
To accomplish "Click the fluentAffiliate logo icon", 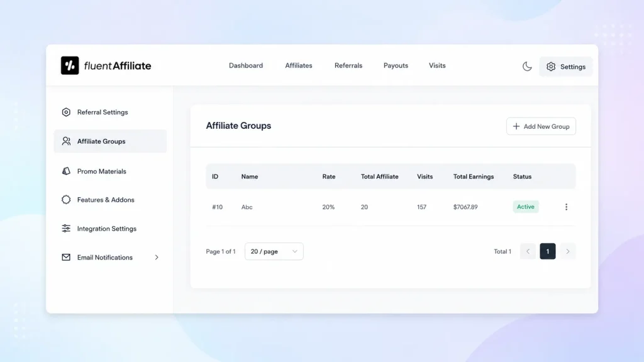I will point(70,65).
